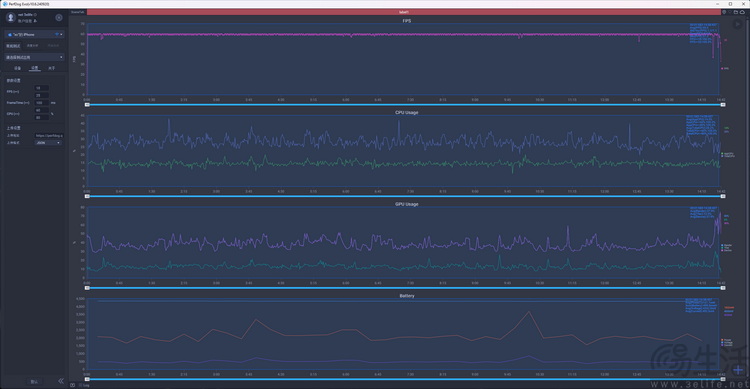Collapse sidebar with double-chevron icon

point(61,381)
